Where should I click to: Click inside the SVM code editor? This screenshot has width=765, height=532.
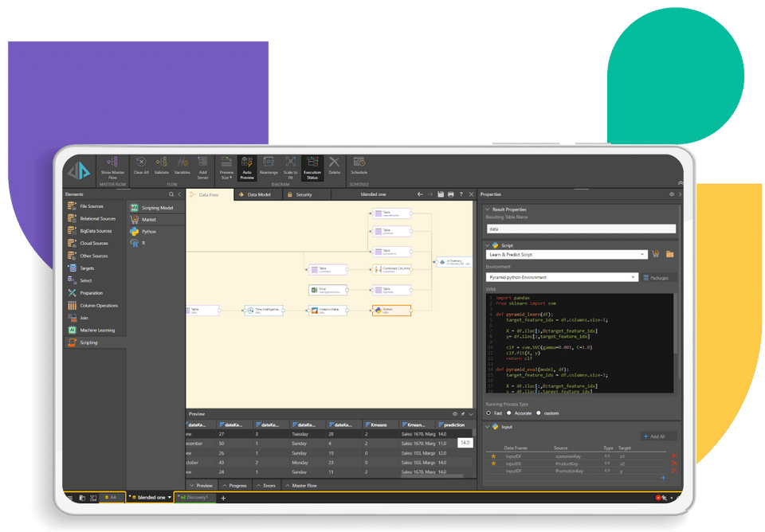click(x=579, y=343)
